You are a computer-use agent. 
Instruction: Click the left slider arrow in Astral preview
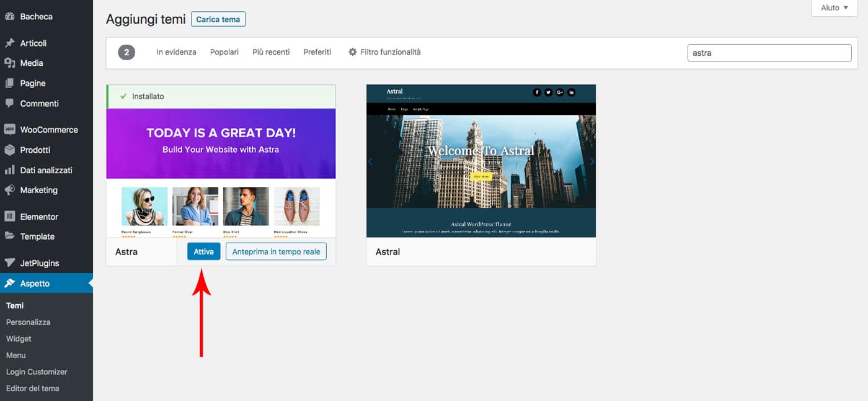(371, 161)
